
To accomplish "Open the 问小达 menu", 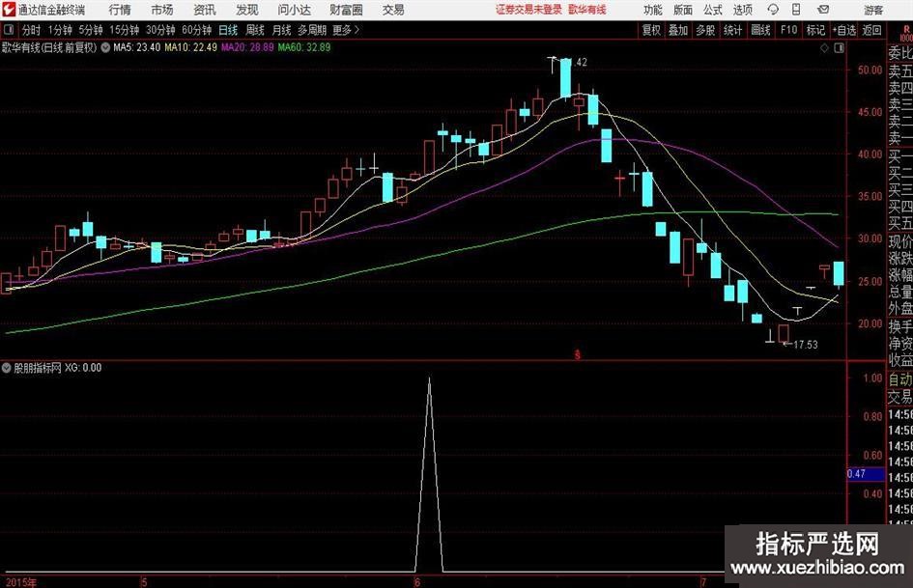I will 294,10.
